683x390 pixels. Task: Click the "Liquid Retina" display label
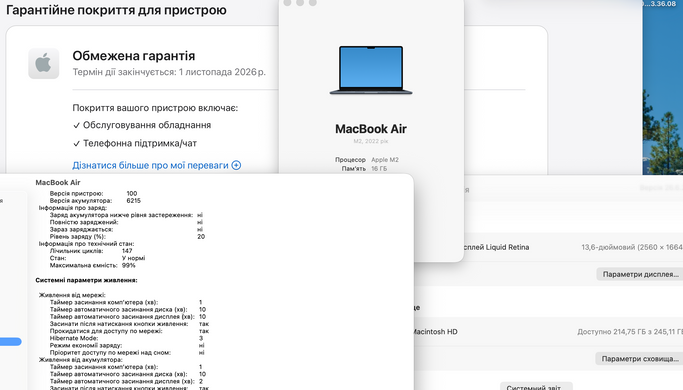(x=507, y=247)
